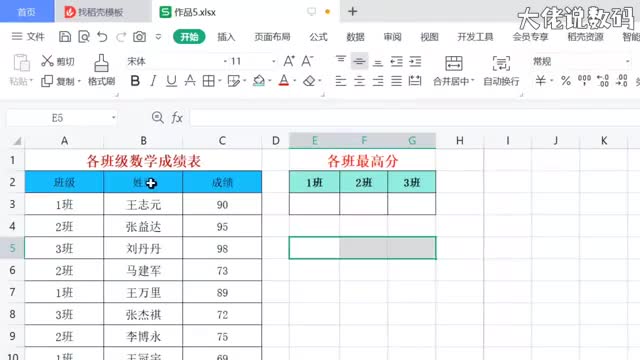Switch to the 审阅 tab
The height and width of the screenshot is (360, 640).
click(393, 37)
